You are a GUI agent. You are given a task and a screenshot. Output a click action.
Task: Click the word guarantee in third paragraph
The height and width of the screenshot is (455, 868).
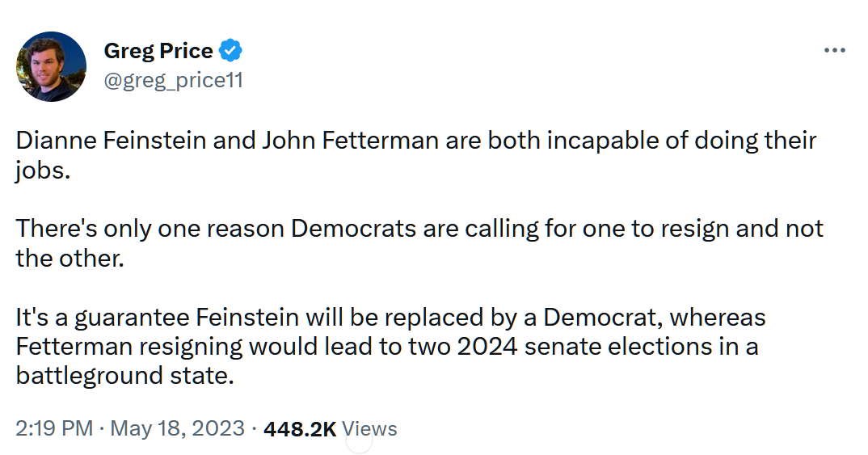coord(132,318)
